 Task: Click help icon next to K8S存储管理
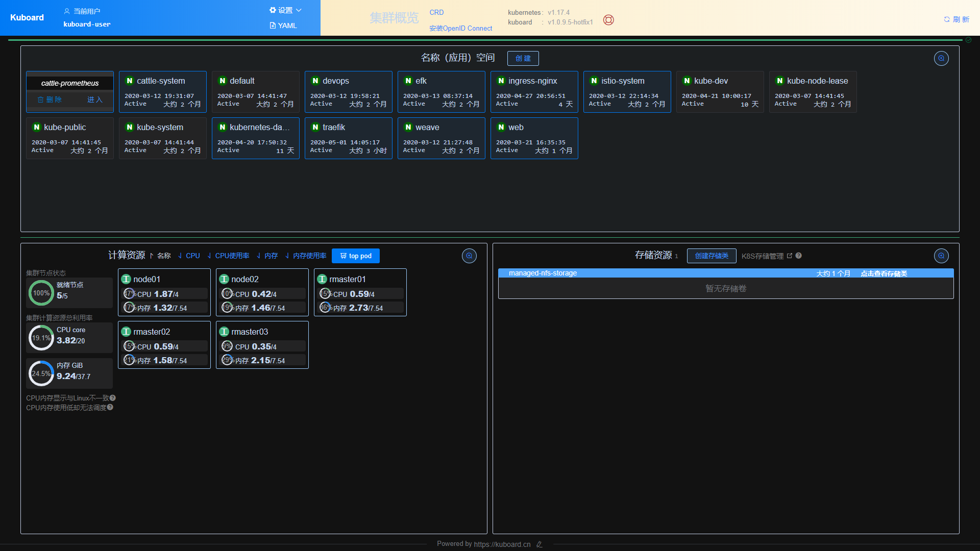pyautogui.click(x=799, y=256)
